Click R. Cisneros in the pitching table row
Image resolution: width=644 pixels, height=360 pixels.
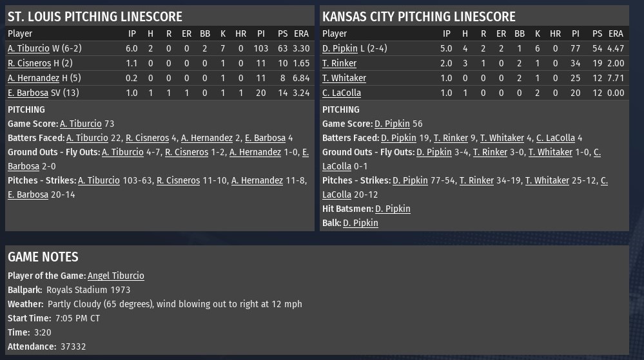pyautogui.click(x=29, y=63)
